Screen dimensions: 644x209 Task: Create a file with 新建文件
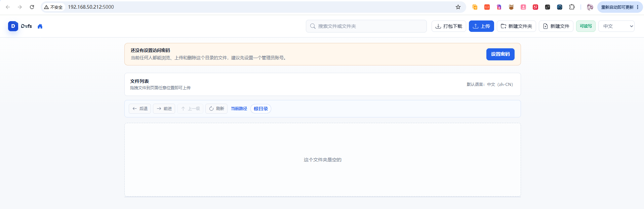click(x=556, y=26)
